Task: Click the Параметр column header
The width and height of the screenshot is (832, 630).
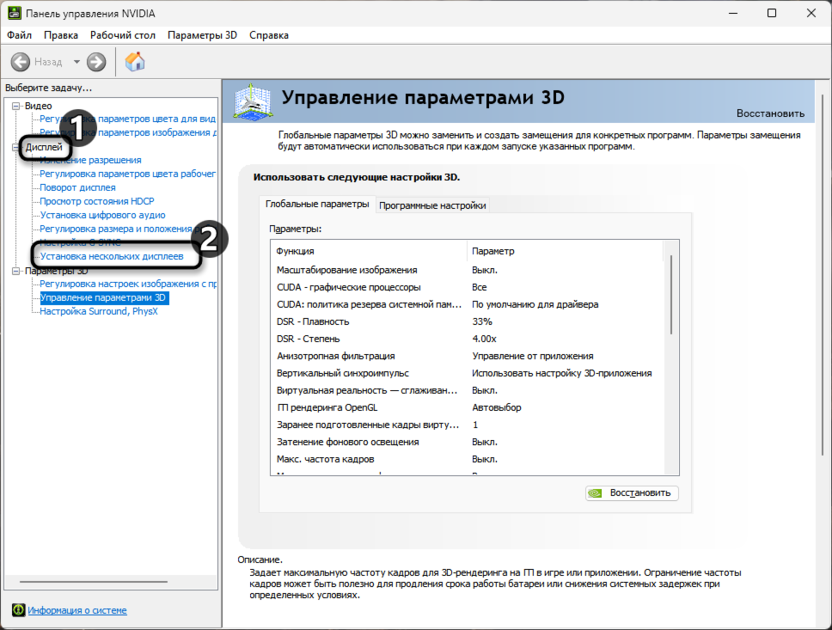Action: [565, 251]
